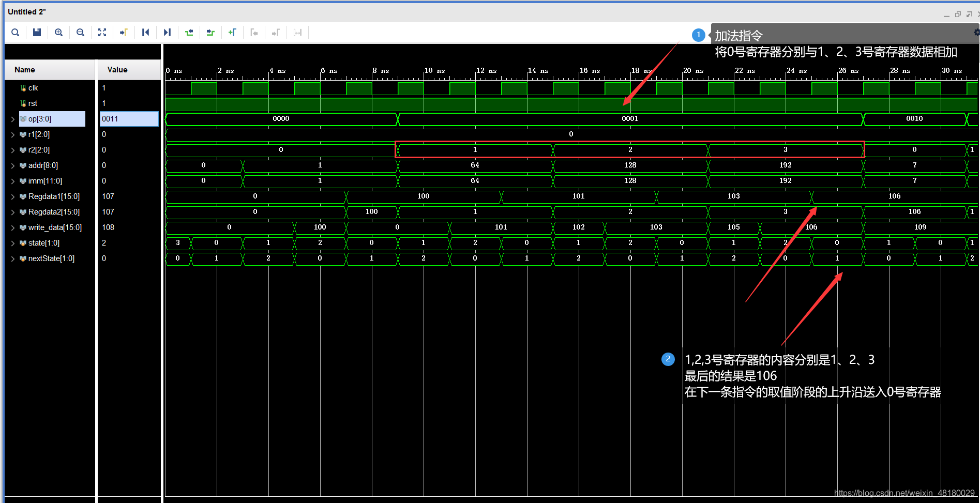Select the r1[2:0] signal name
The height and width of the screenshot is (503, 980).
[39, 134]
